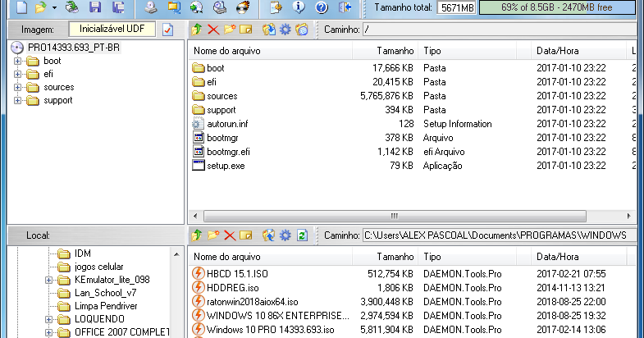Click the Open CD/DVD drive icon
Viewport: 644px width, 338px height.
pos(72,7)
